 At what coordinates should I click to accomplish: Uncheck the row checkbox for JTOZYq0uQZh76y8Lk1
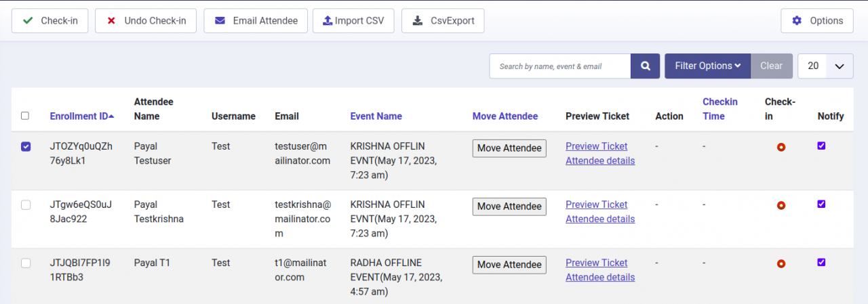tap(26, 147)
